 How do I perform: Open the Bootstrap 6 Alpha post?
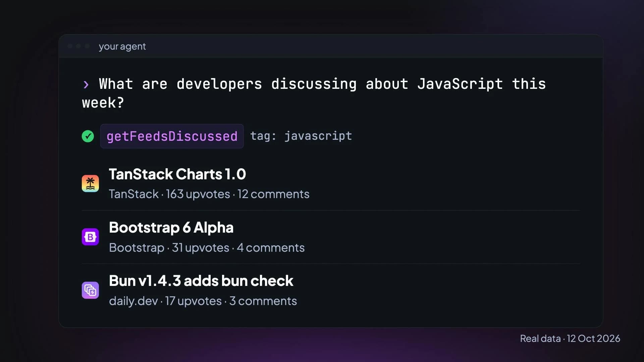point(171,228)
